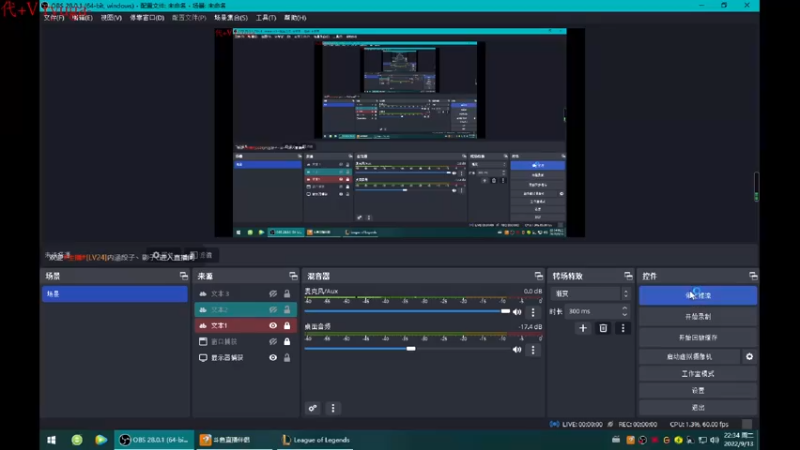Pop out the 来源 sources dock

(293, 276)
